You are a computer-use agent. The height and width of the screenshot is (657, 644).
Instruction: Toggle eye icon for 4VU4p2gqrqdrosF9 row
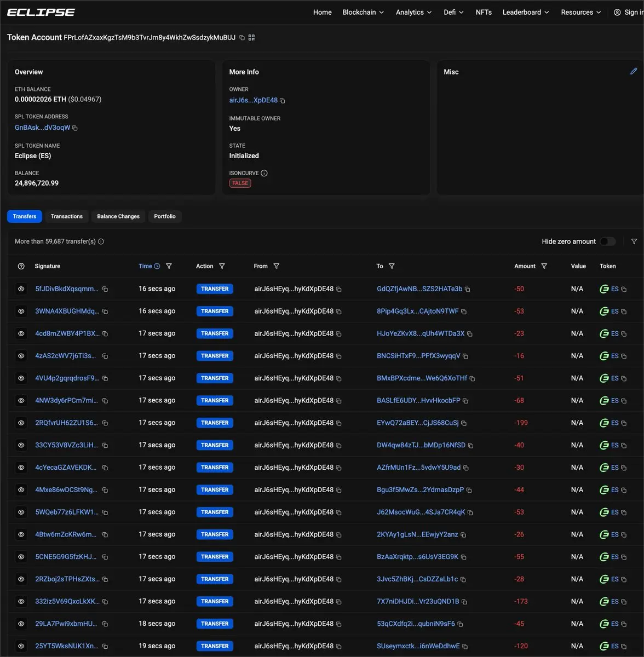(21, 378)
